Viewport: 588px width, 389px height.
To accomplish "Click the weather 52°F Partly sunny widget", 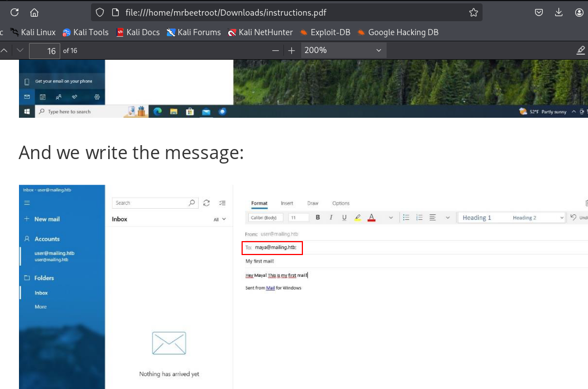I will click(543, 112).
